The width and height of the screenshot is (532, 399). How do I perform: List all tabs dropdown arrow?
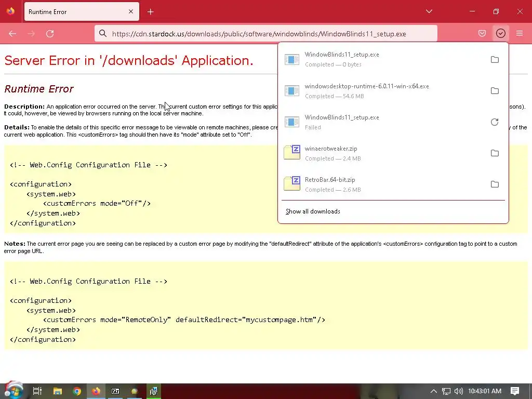coord(429,11)
